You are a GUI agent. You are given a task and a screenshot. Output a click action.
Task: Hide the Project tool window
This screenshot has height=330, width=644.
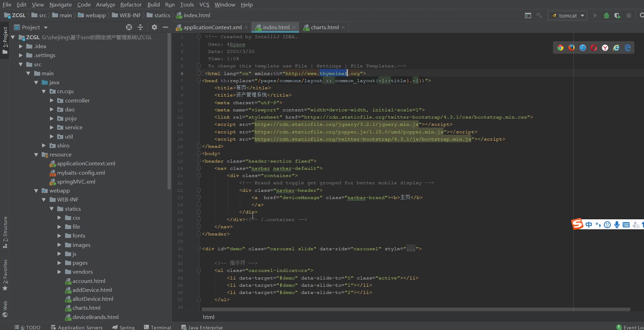pos(165,27)
